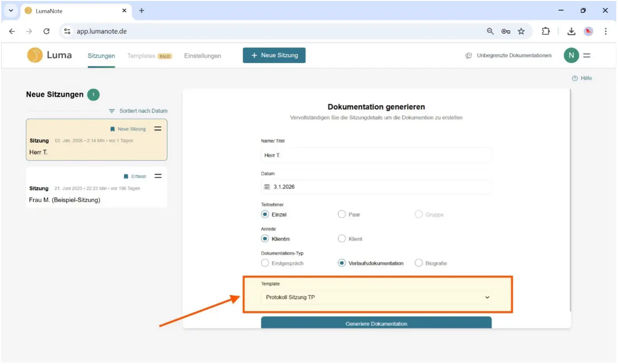618x364 pixels.
Task: Click the calendar icon in Datum field
Action: tap(267, 187)
